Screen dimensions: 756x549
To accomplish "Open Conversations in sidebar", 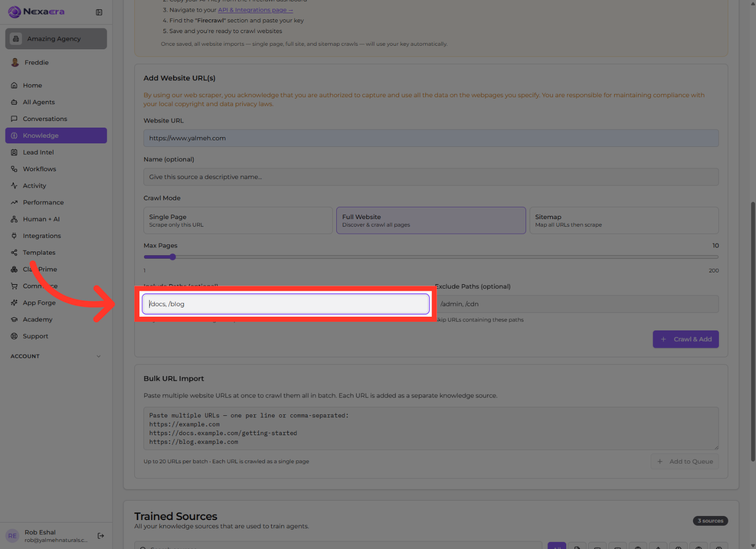I will tap(56, 119).
